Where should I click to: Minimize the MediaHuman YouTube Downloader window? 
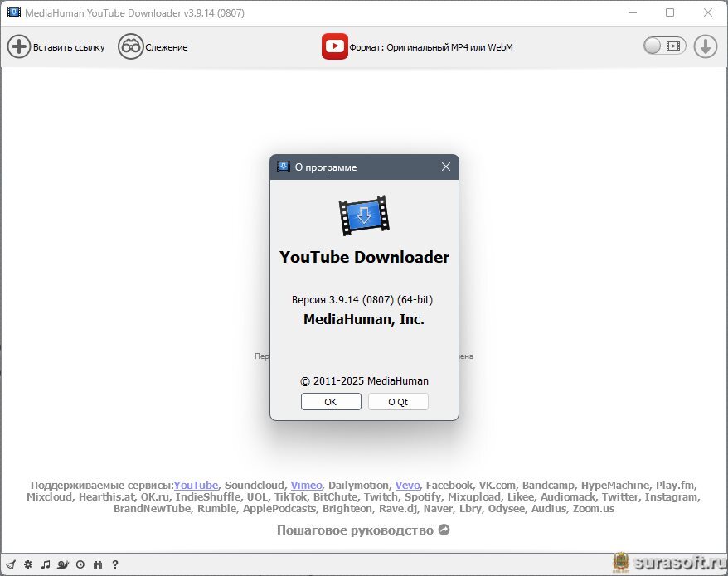[x=633, y=12]
